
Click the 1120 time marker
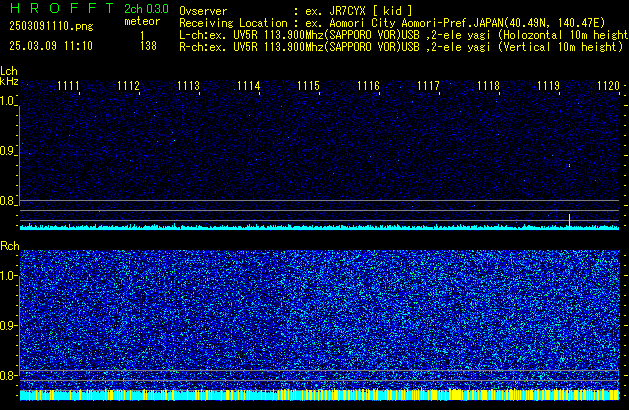[x=608, y=86]
